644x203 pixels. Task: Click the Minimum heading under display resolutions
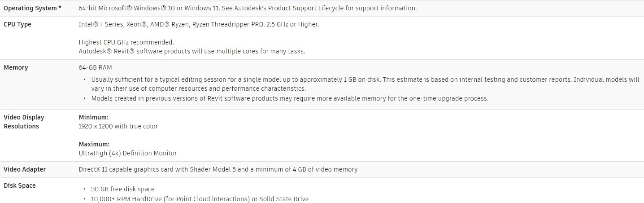[94, 117]
